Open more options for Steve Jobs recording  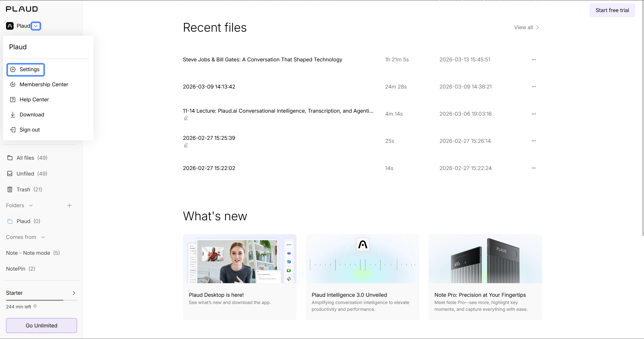534,60
